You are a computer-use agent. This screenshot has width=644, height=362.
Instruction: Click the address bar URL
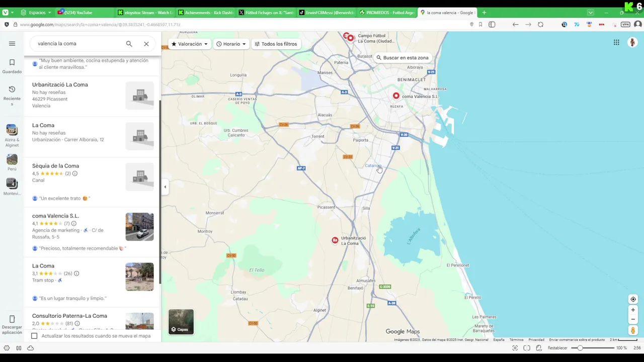coord(100,25)
